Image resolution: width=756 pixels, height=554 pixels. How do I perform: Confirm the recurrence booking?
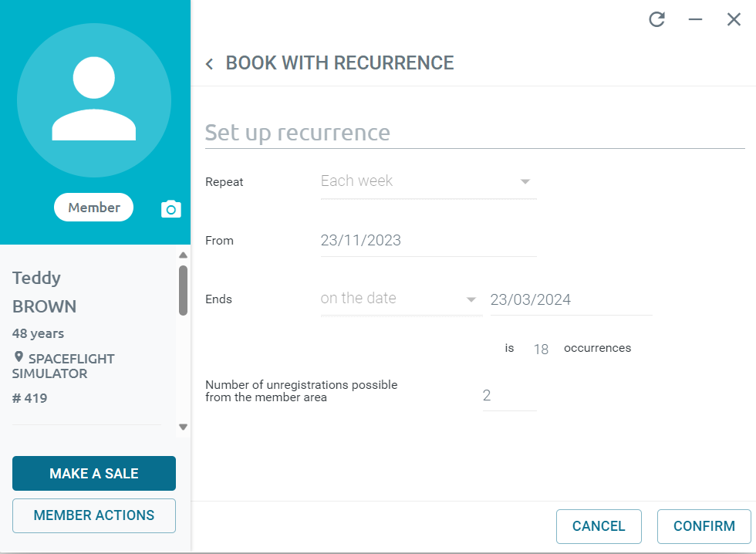[704, 526]
